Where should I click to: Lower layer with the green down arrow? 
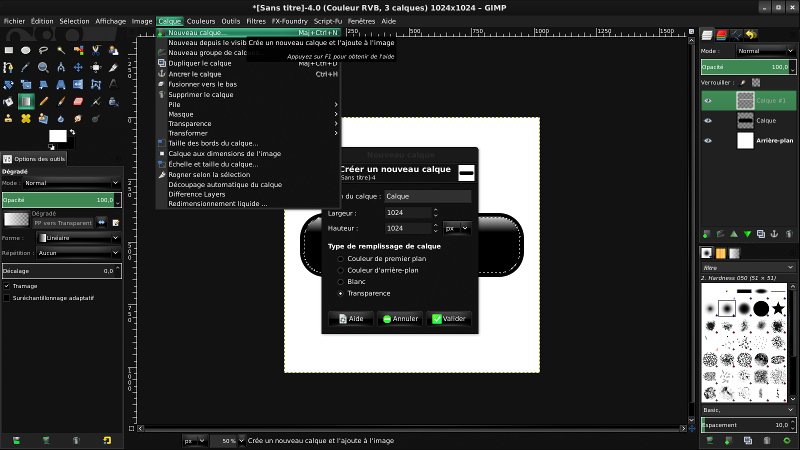point(747,234)
